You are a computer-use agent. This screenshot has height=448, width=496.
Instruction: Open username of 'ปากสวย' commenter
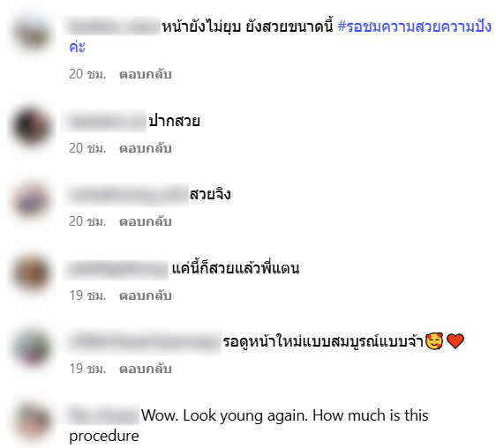[x=105, y=121]
